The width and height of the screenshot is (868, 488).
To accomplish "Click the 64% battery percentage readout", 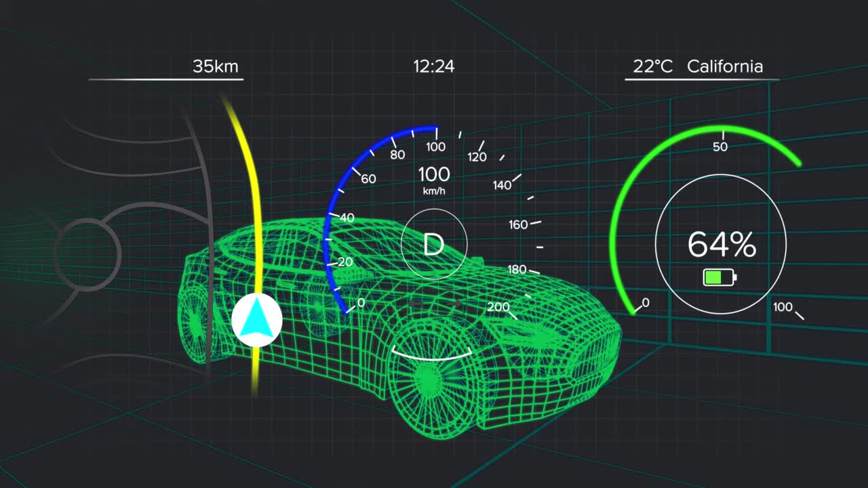I will pos(721,245).
